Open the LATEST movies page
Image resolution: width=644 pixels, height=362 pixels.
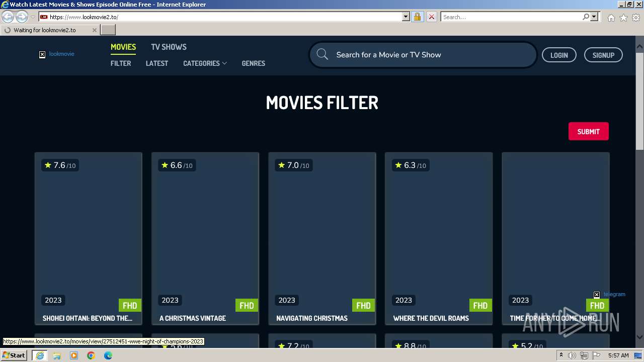157,63
